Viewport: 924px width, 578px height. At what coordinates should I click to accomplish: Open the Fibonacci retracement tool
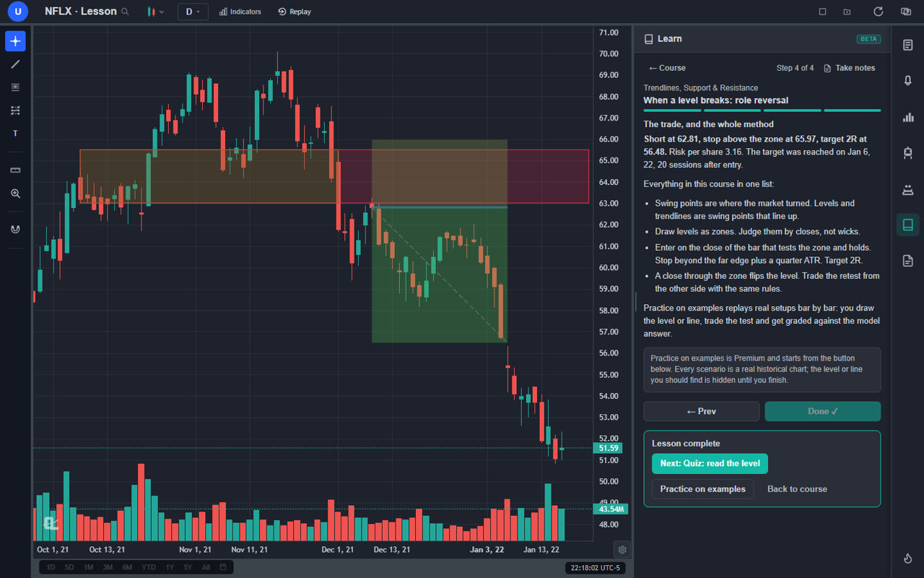click(x=15, y=87)
